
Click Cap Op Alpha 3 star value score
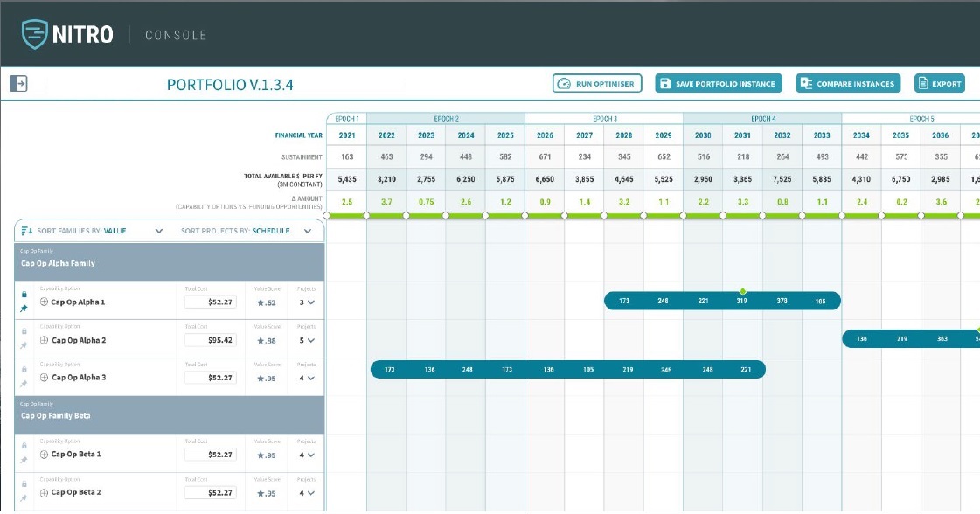(x=267, y=379)
